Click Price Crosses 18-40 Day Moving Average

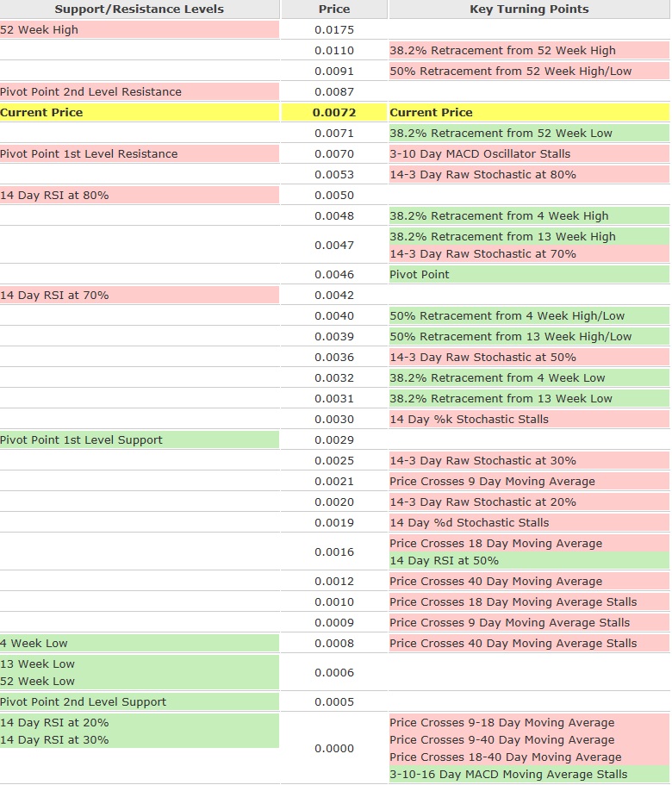pos(529,757)
